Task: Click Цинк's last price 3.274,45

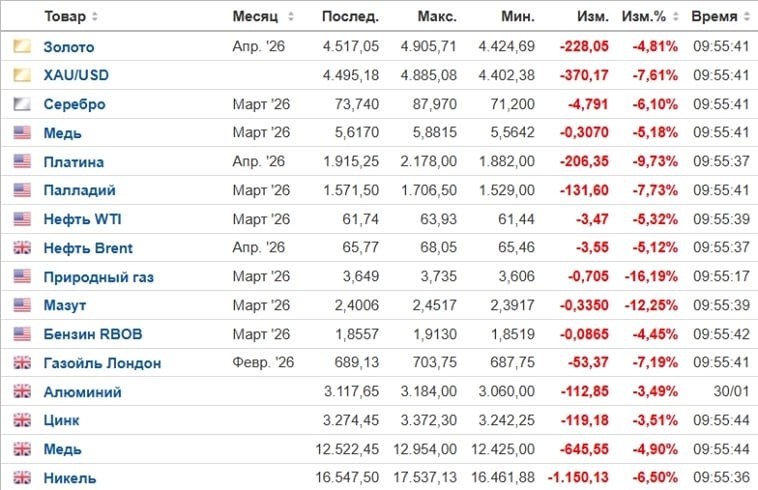Action: click(350, 421)
